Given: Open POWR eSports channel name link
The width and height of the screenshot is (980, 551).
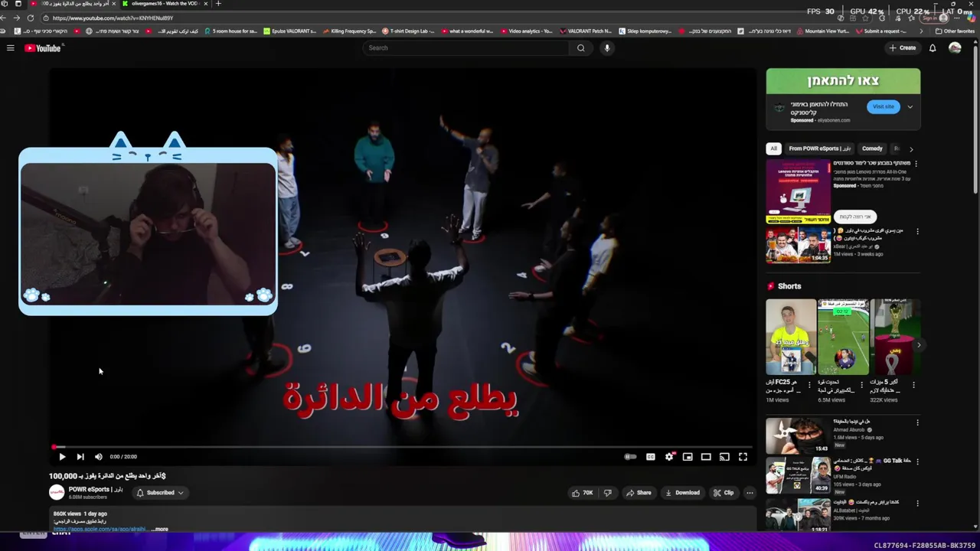Looking at the screenshot, I should [96, 489].
